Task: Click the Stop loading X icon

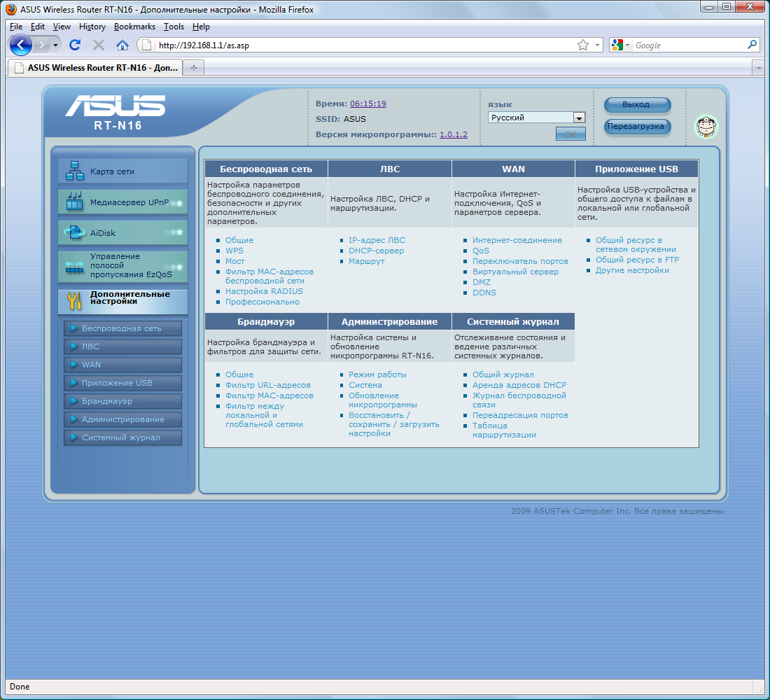Action: (99, 45)
